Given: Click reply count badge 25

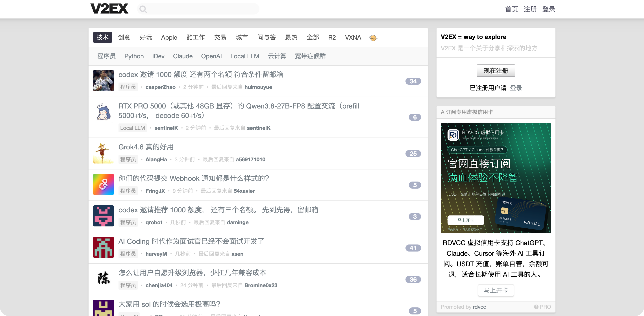Looking at the screenshot, I should coord(413,154).
